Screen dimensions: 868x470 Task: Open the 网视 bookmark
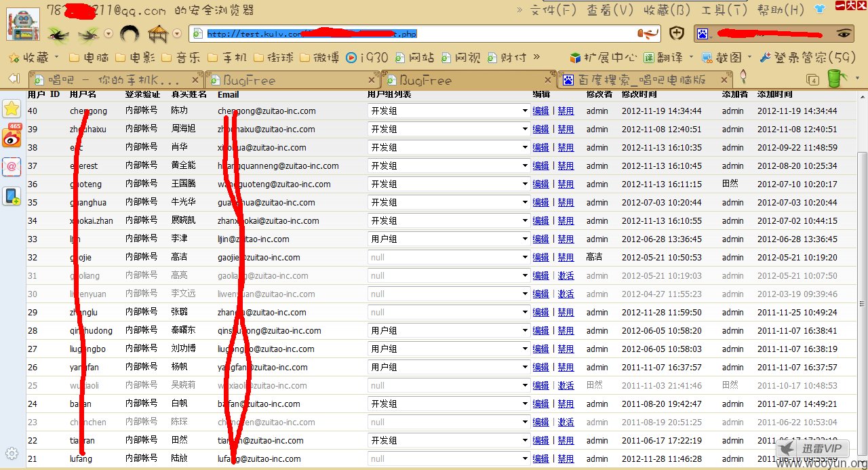click(x=460, y=58)
